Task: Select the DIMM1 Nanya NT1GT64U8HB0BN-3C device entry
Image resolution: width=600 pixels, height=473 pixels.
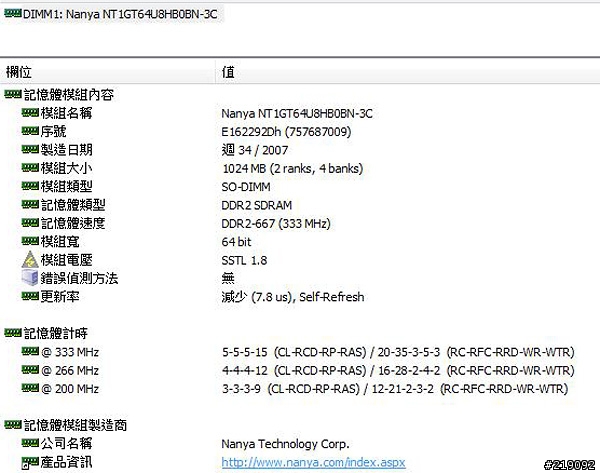Action: 112,15
